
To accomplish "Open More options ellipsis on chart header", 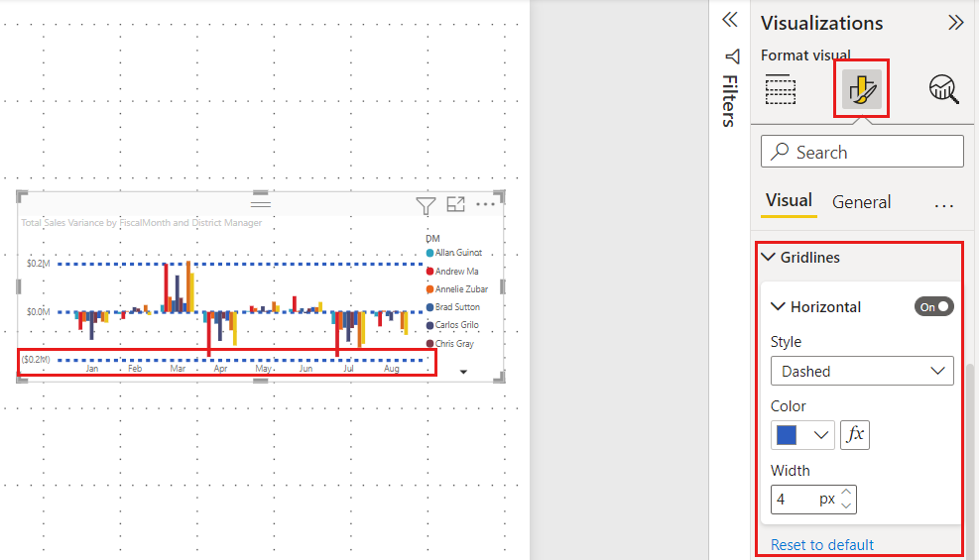I will pos(485,204).
